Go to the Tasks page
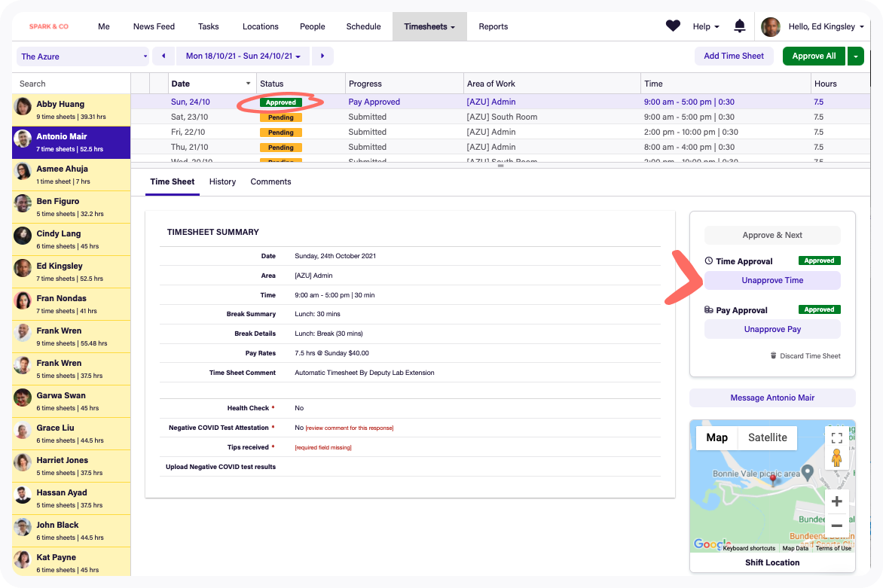Screen dimensions: 883x588 (x=209, y=26)
